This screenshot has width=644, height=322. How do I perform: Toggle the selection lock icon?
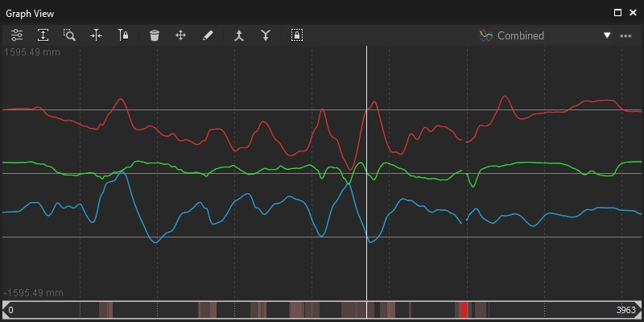297,35
